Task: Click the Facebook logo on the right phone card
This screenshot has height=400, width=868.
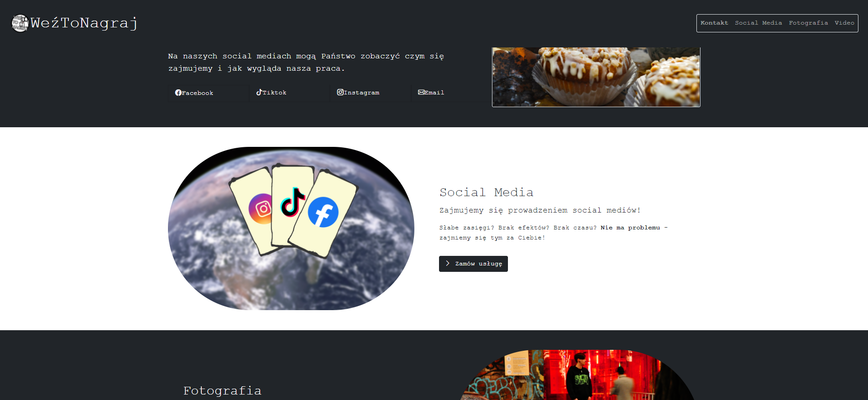Action: [323, 212]
